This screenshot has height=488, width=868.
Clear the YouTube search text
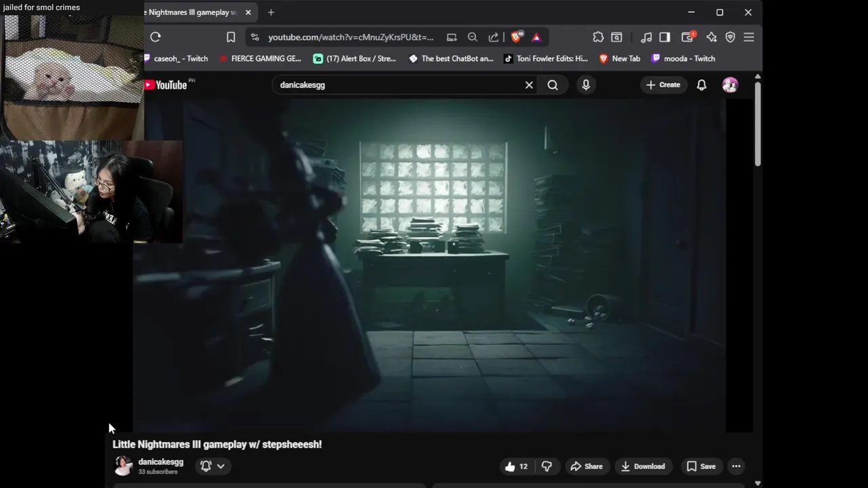tap(529, 85)
